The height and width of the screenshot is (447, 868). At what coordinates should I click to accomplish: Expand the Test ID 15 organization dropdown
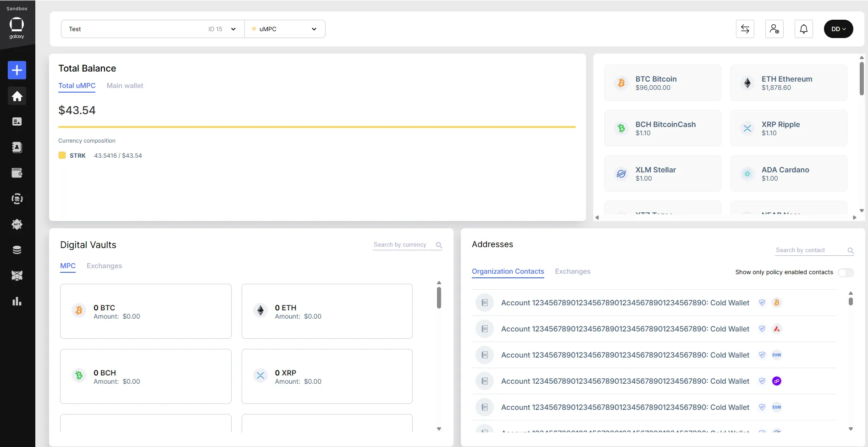click(153, 29)
